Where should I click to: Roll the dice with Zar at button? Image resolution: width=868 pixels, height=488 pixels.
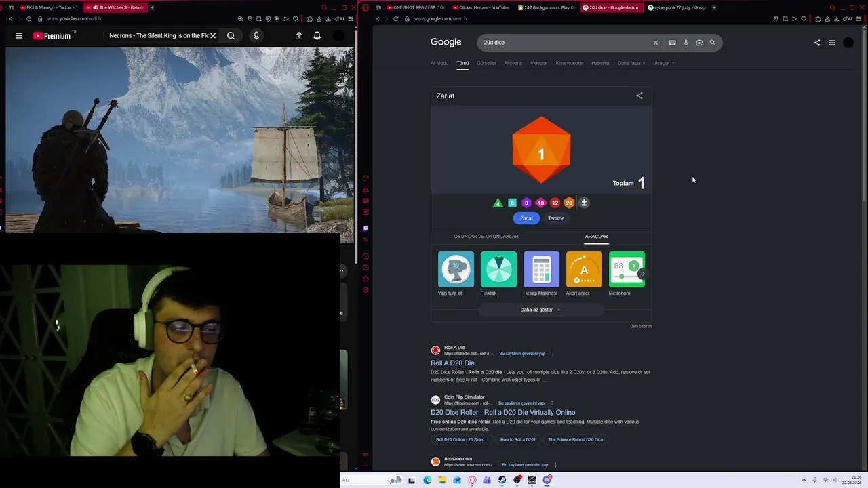click(526, 218)
